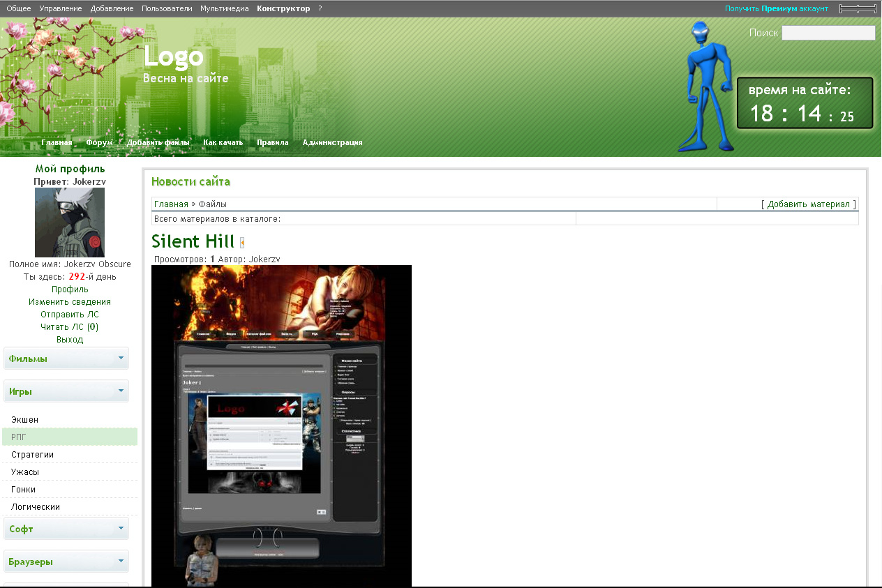Open Администрация navigation link
The image size is (882, 588).
click(332, 142)
